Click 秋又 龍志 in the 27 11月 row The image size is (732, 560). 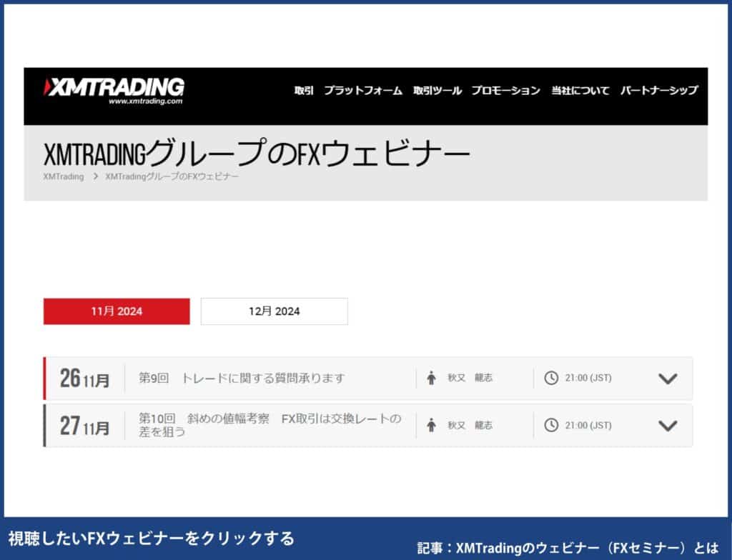[x=470, y=425]
